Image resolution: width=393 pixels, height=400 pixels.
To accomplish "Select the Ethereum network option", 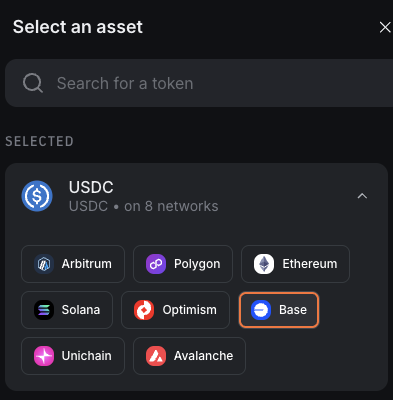I will point(295,264).
